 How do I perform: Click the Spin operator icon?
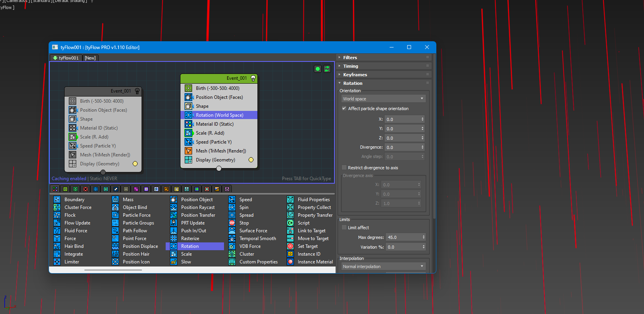click(x=232, y=207)
